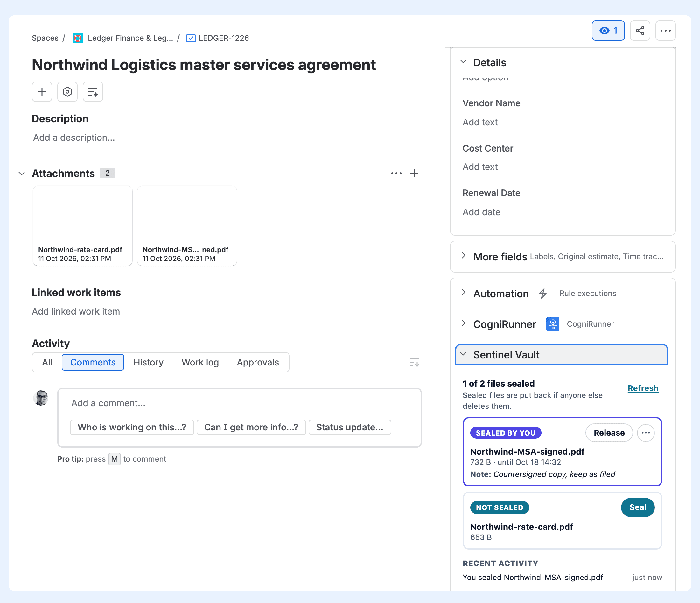Collapse the Details panel
This screenshot has width=700, height=603.
pyautogui.click(x=464, y=62)
